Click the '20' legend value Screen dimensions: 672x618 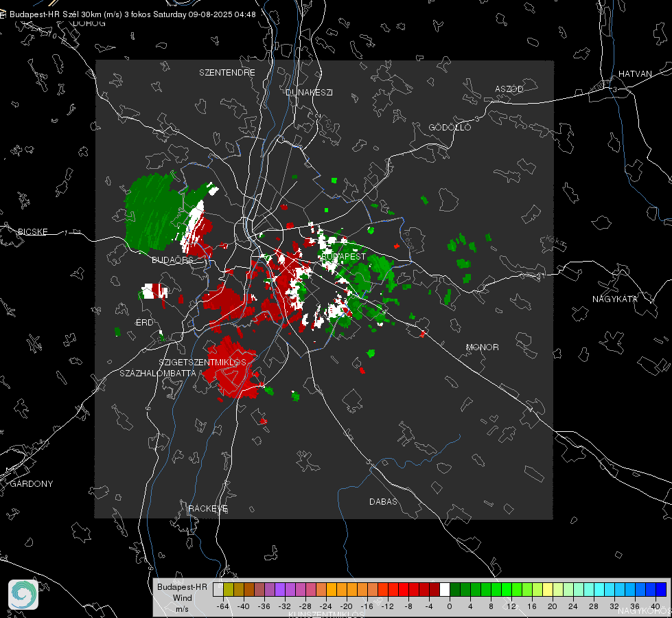click(x=553, y=606)
